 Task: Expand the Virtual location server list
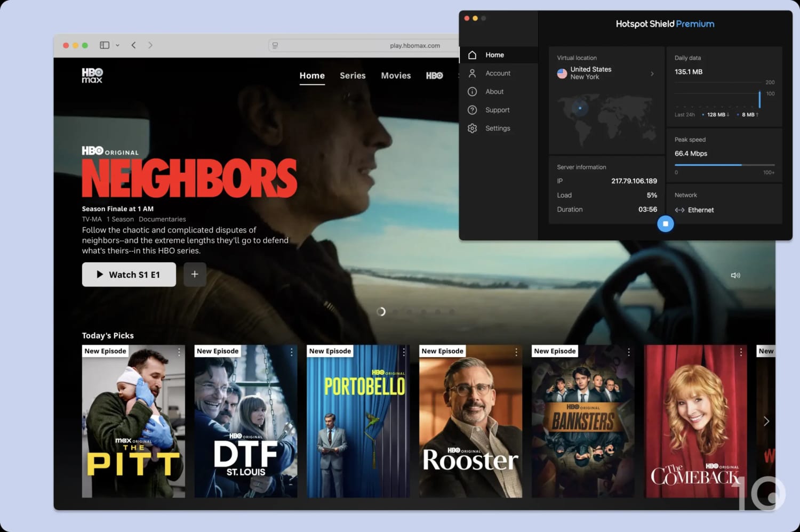coord(652,73)
